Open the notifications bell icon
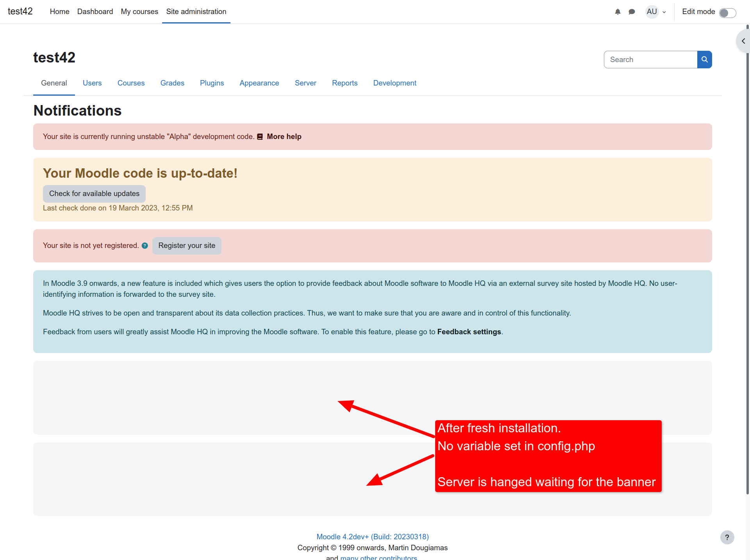Viewport: 750px width, 560px height. coord(618,12)
